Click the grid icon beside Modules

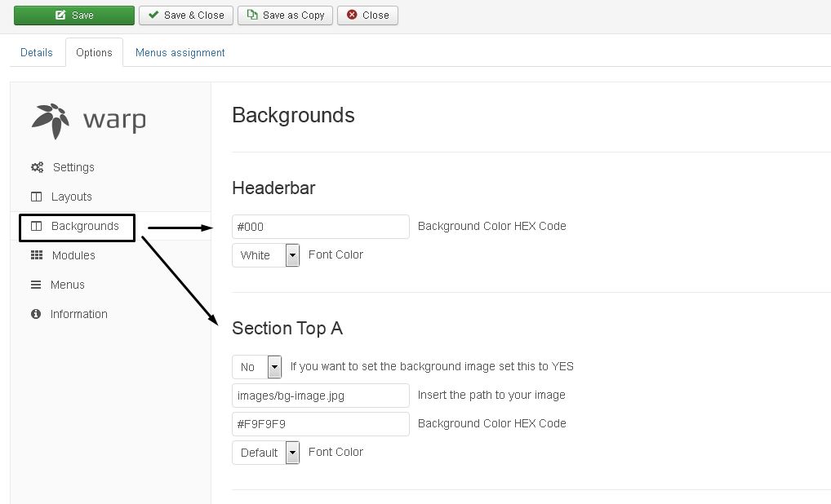[37, 255]
